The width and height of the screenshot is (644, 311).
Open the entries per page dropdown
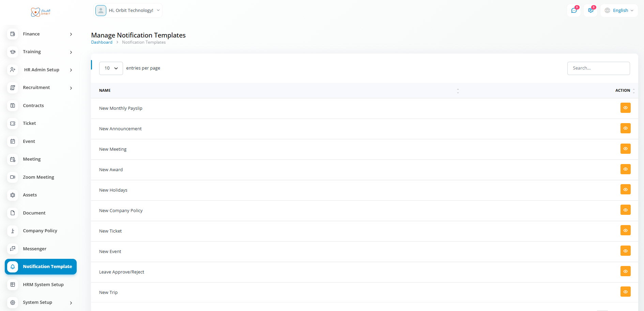coord(111,68)
